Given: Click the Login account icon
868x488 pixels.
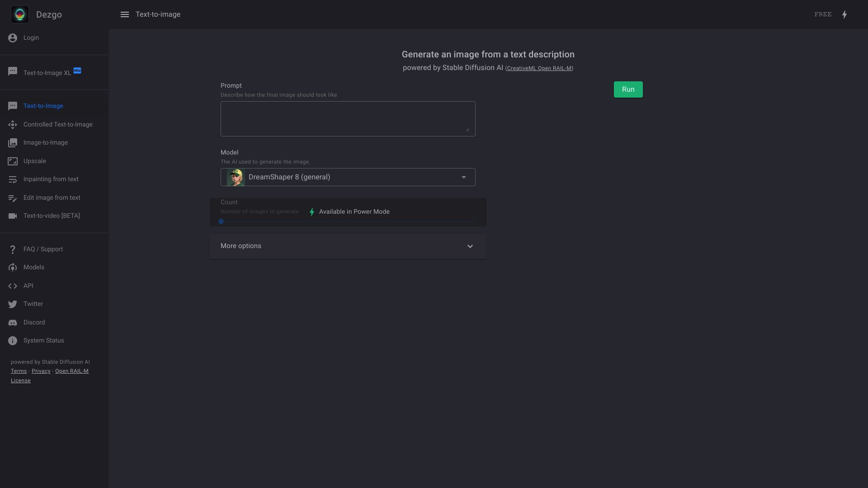Looking at the screenshot, I should 13,38.
